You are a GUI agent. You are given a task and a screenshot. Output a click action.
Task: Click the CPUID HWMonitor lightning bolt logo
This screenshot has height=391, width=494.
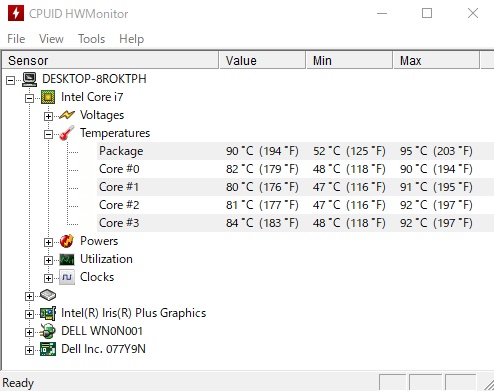[x=16, y=13]
